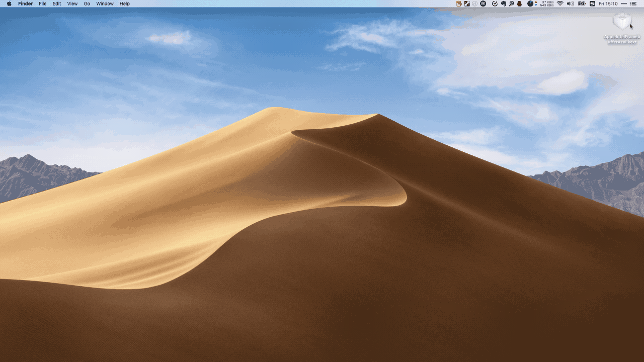The image size is (644, 362).
Task: Click the Wi-Fi status icon
Action: pyautogui.click(x=560, y=4)
